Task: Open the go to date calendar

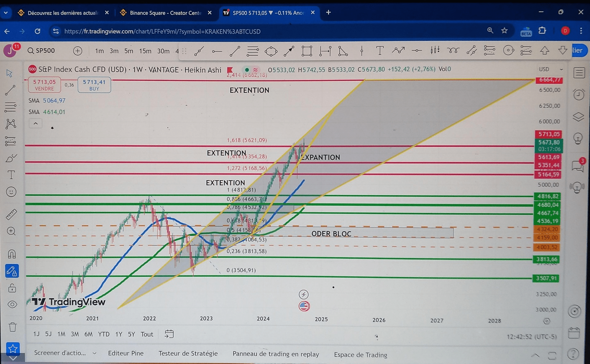Action: [x=169, y=334]
